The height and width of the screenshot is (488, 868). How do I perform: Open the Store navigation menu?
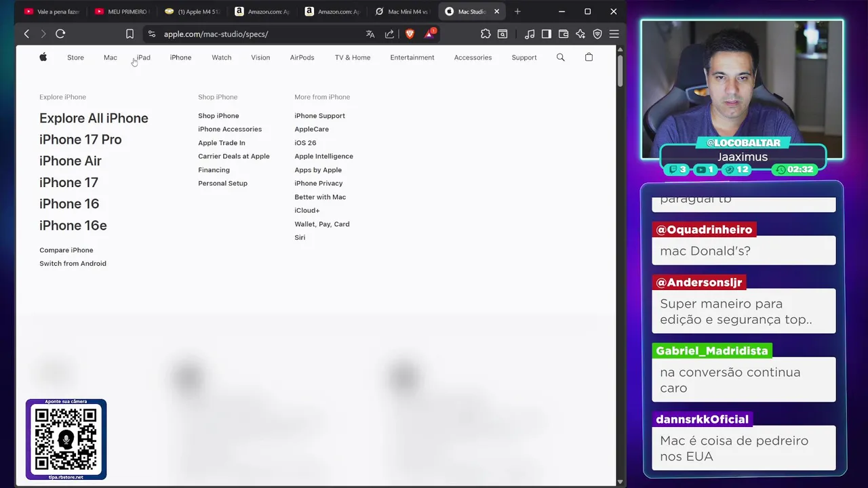(75, 58)
